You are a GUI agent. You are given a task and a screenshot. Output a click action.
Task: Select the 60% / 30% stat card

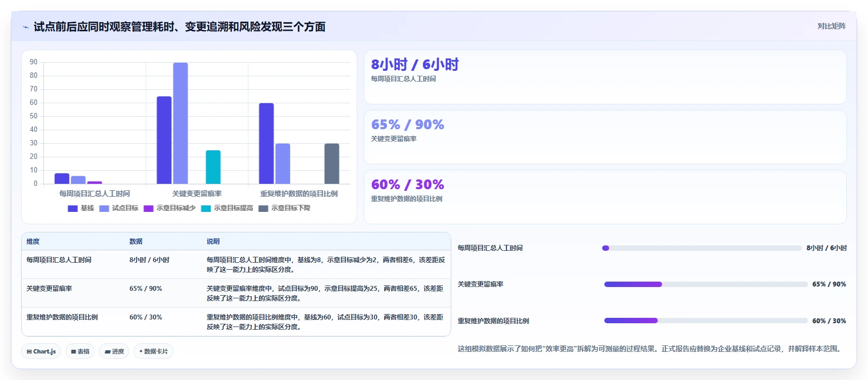[605, 197]
